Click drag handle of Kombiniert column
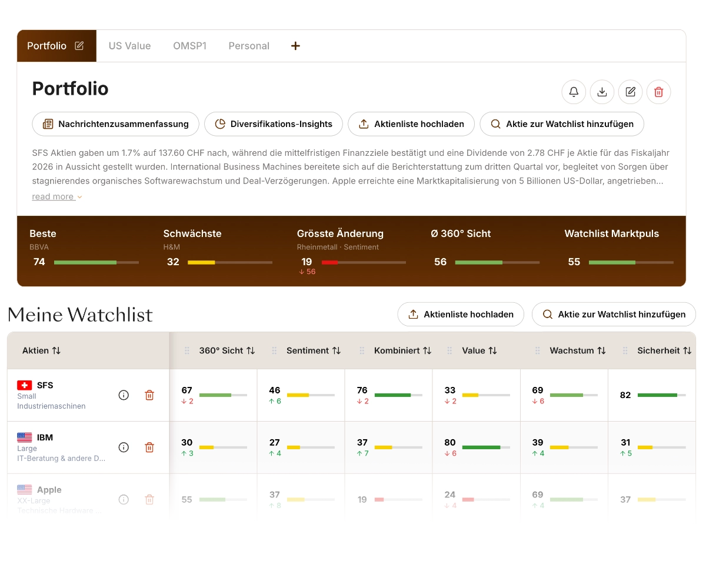 coord(362,350)
